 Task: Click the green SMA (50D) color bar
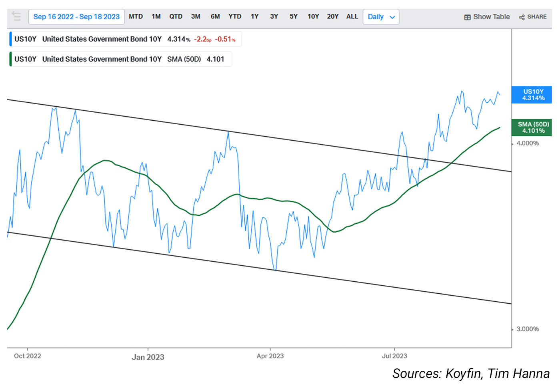click(10, 59)
